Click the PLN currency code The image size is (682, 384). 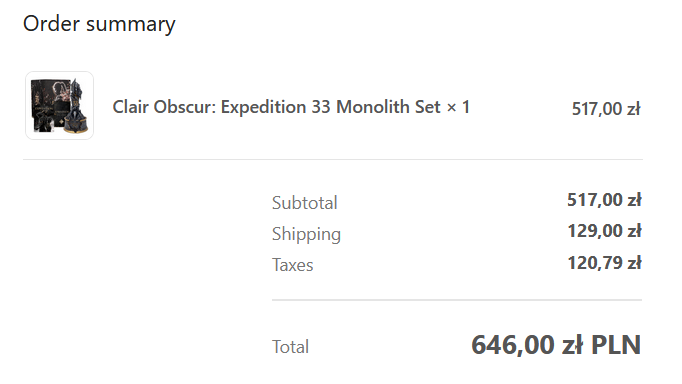click(x=615, y=345)
